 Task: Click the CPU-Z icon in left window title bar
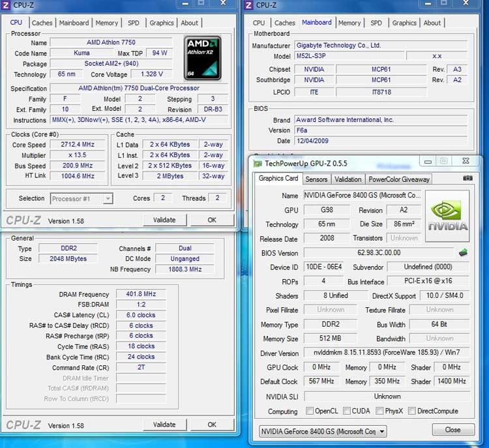6,5
